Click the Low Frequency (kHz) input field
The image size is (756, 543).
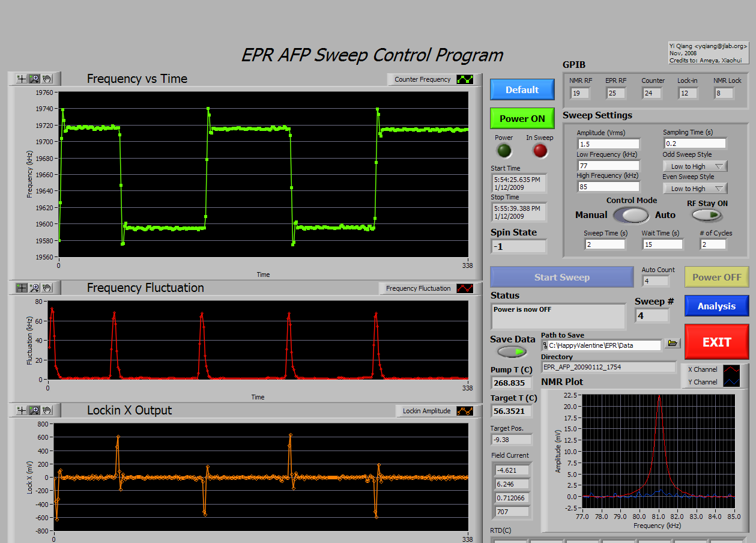[608, 165]
